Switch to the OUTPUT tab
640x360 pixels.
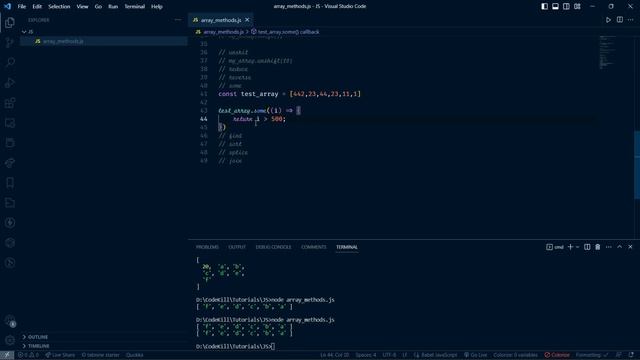[237, 247]
